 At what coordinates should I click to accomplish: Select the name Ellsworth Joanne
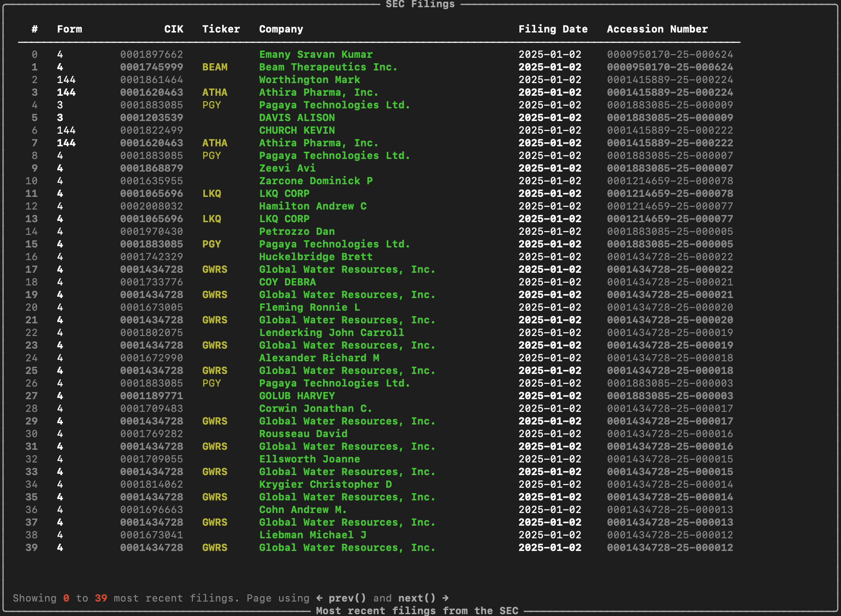[x=309, y=459]
